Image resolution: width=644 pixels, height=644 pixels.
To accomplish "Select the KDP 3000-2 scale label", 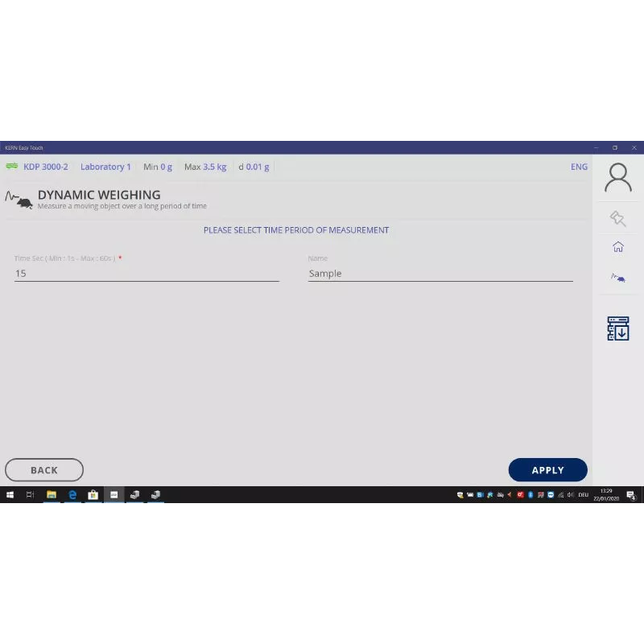I will pyautogui.click(x=46, y=167).
